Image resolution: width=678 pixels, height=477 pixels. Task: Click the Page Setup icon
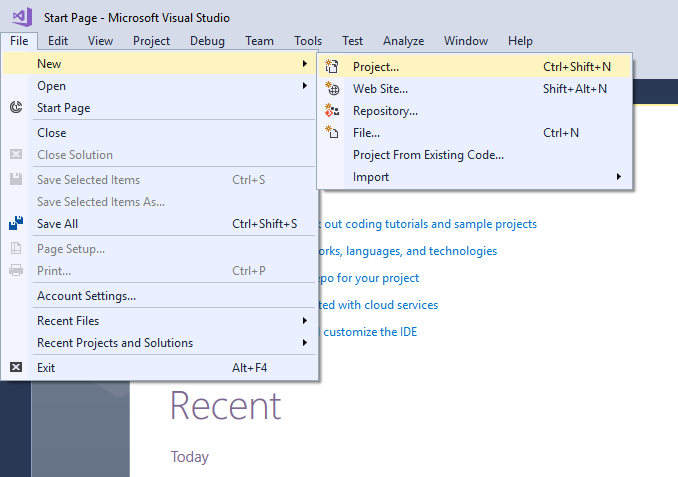pyautogui.click(x=16, y=248)
